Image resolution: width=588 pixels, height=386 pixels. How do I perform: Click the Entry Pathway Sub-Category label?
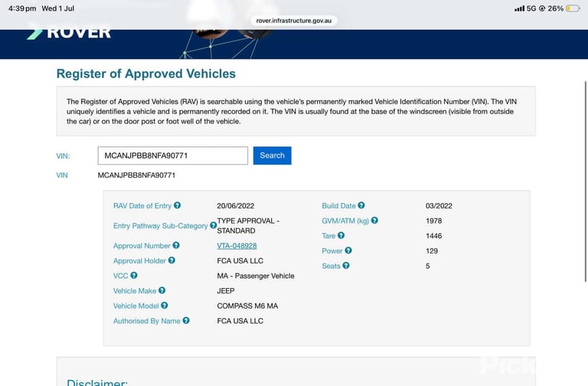point(161,225)
